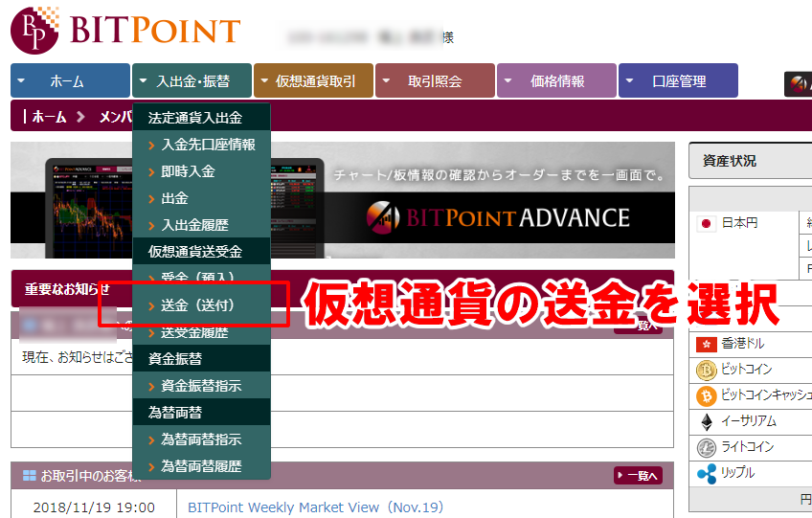Select 入出金履歴 from the menu
This screenshot has width=812, height=518.
[x=201, y=225]
